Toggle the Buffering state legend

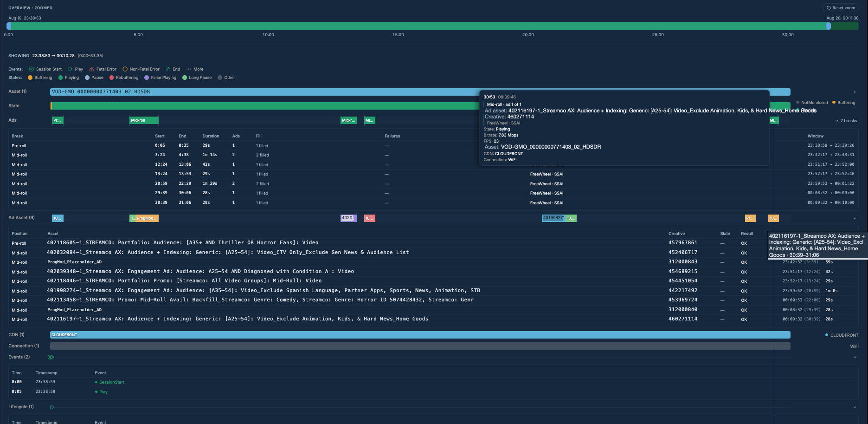40,78
